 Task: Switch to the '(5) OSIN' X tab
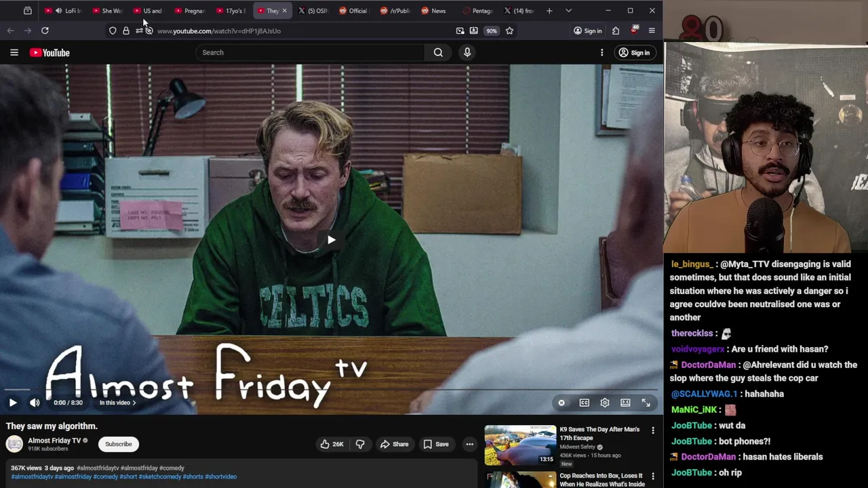[x=313, y=11]
